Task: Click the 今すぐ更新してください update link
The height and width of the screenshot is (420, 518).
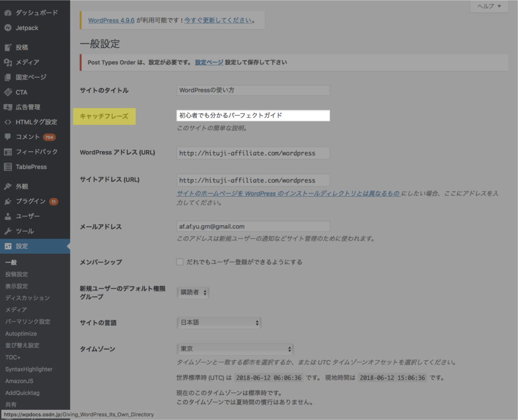Action: click(x=218, y=20)
